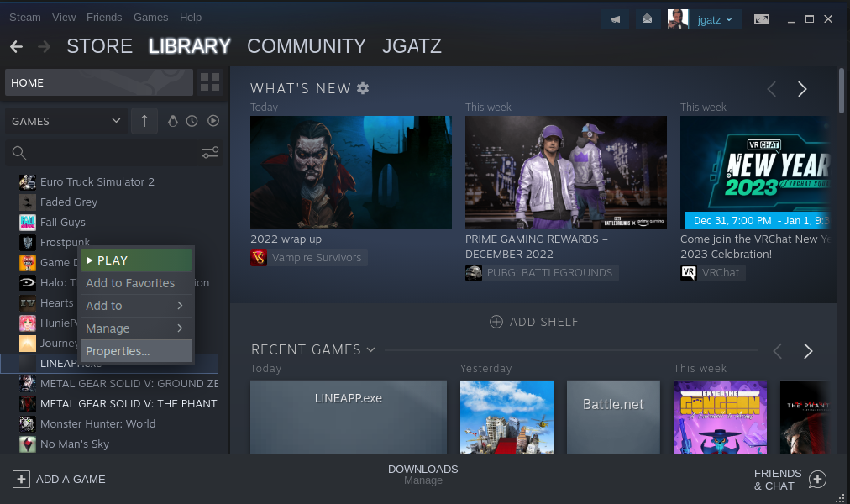Expand the jgatz account dropdown
This screenshot has height=504, width=850.
coord(715,20)
